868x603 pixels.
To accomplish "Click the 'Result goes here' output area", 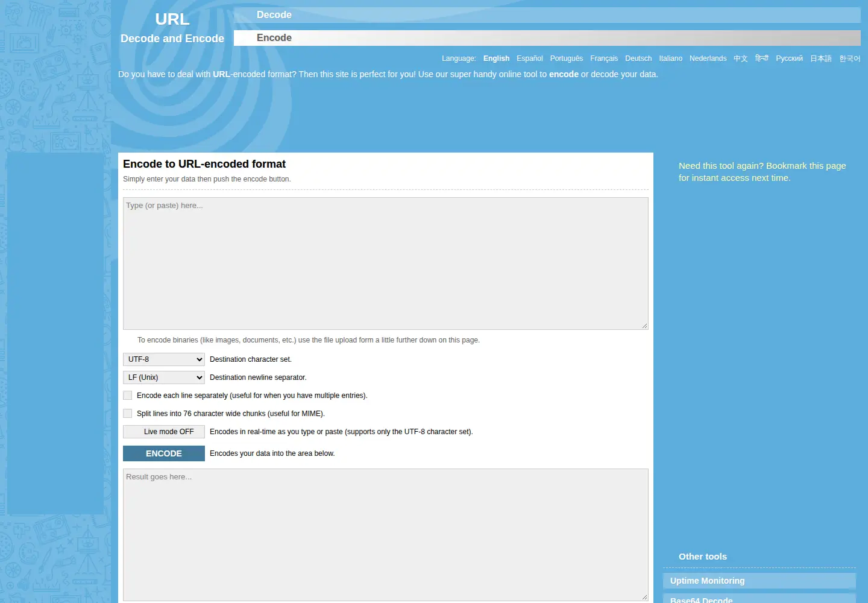I will (x=386, y=535).
